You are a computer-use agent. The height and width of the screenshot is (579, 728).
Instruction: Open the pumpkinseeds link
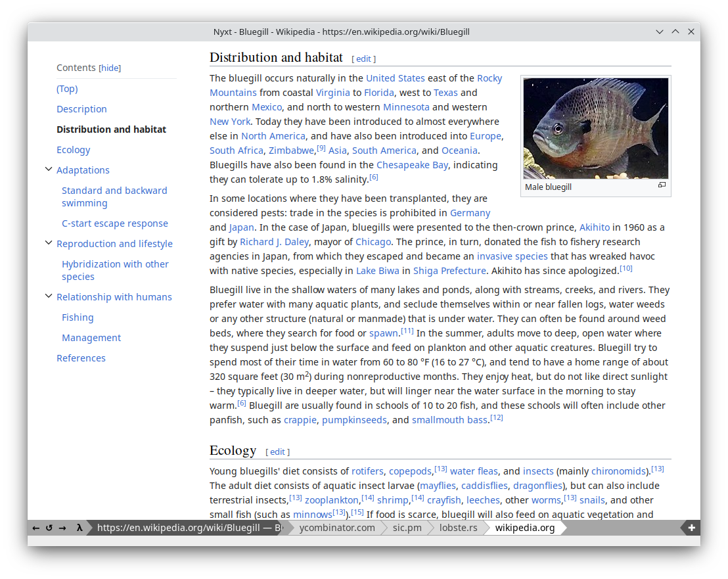[354, 420]
